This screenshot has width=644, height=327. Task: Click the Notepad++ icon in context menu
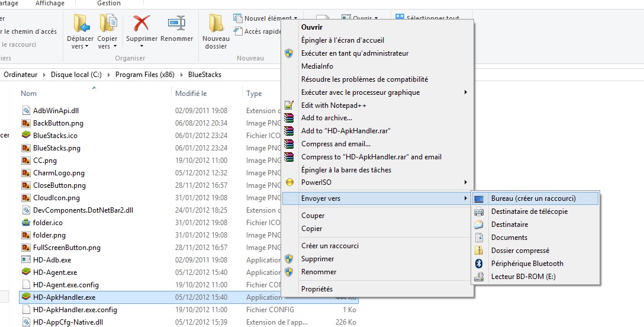[289, 105]
